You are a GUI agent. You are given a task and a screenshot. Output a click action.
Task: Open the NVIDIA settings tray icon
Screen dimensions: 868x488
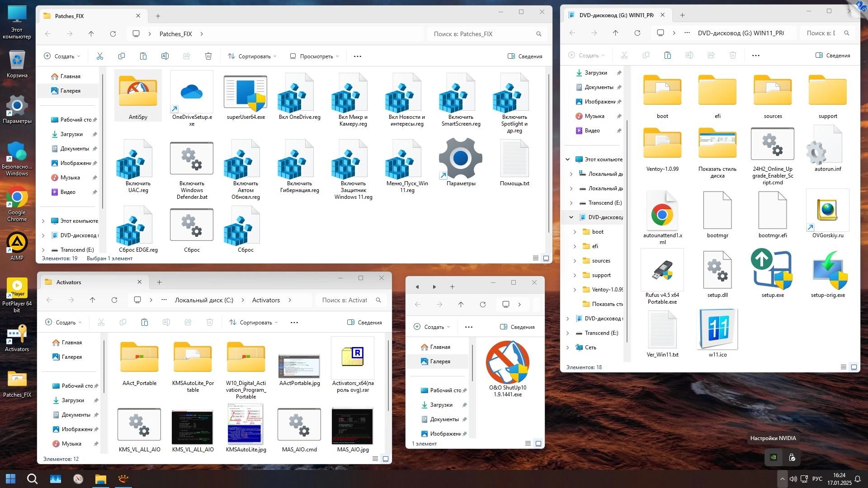(x=774, y=457)
